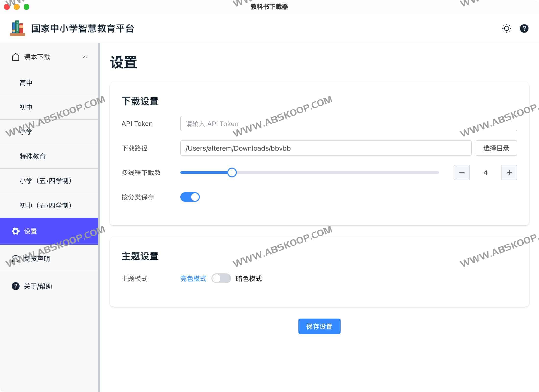This screenshot has height=392, width=539.
Task: Click the 关于/帮助 question mark icon
Action: pos(16,286)
